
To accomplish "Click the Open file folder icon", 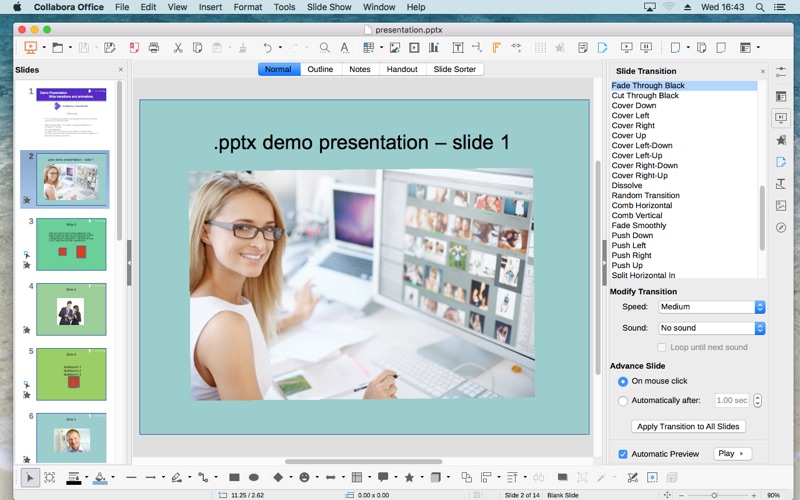I will (58, 47).
